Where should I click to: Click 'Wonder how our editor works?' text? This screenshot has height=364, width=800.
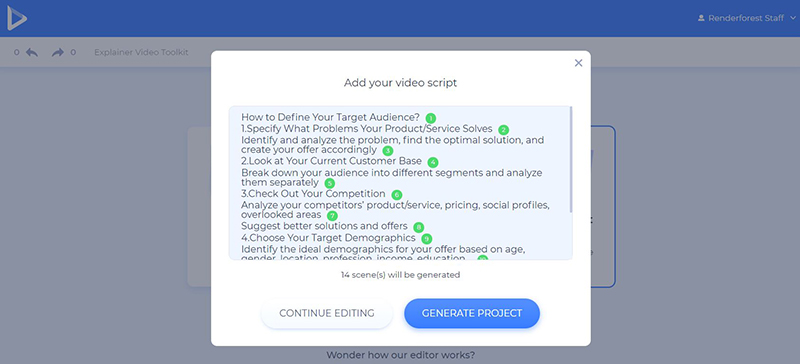pos(401,355)
